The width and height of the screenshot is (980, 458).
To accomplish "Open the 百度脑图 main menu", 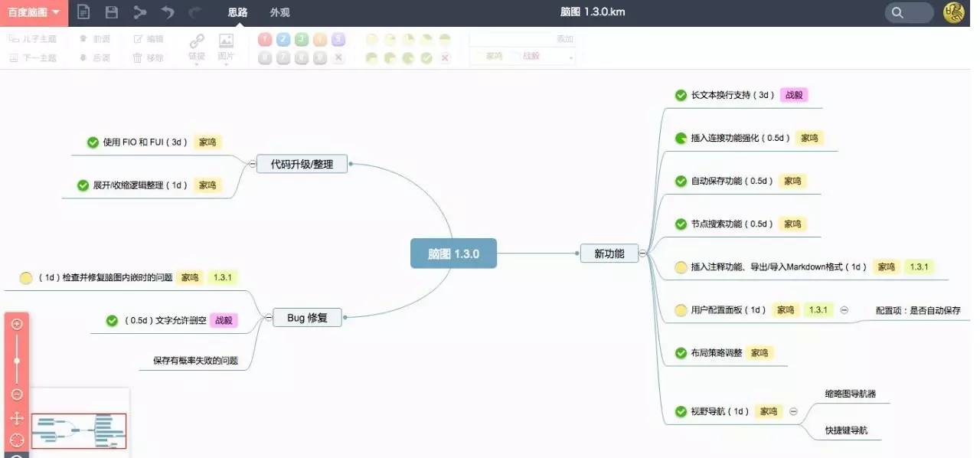I will click(31, 12).
